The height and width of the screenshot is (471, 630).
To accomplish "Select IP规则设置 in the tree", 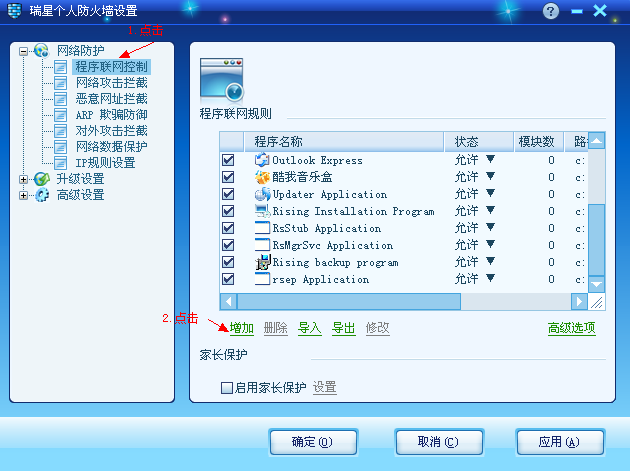I will pos(105,163).
